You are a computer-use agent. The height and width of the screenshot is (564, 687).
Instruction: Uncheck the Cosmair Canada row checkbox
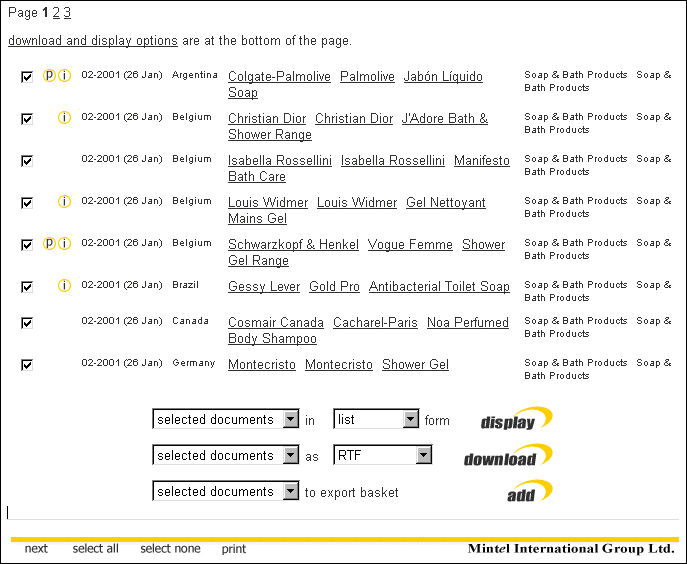(x=27, y=323)
